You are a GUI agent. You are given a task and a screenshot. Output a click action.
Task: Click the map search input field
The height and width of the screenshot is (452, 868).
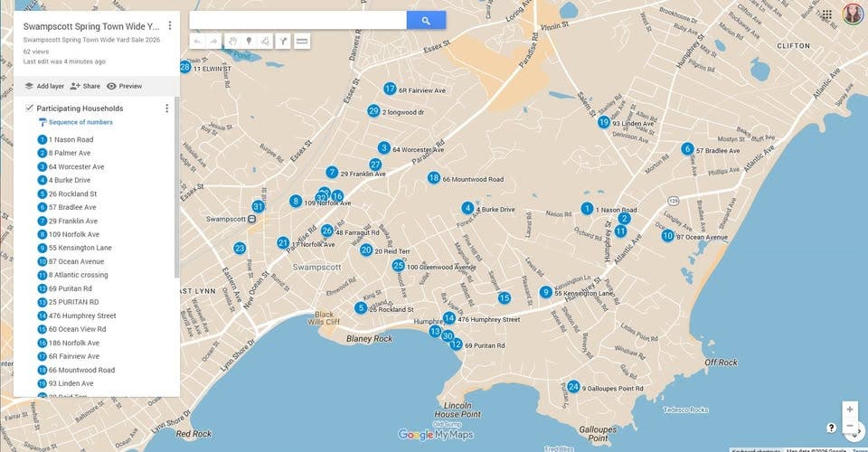click(297, 21)
